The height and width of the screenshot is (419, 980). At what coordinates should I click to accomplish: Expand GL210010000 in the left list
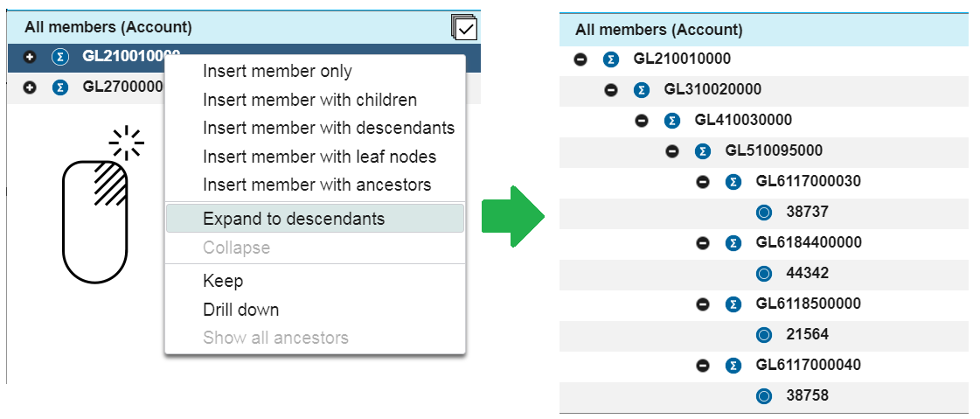pyautogui.click(x=30, y=56)
